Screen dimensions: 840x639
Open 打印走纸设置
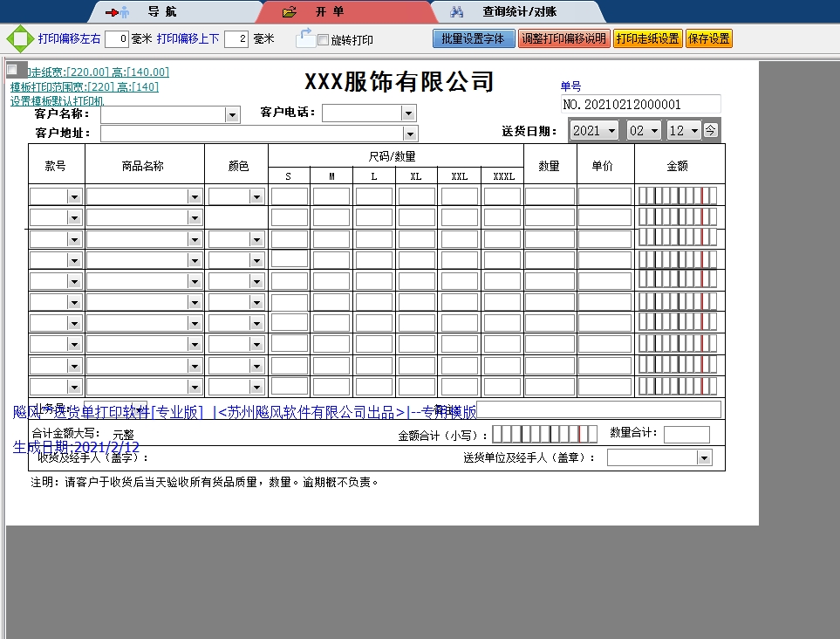[x=648, y=38]
